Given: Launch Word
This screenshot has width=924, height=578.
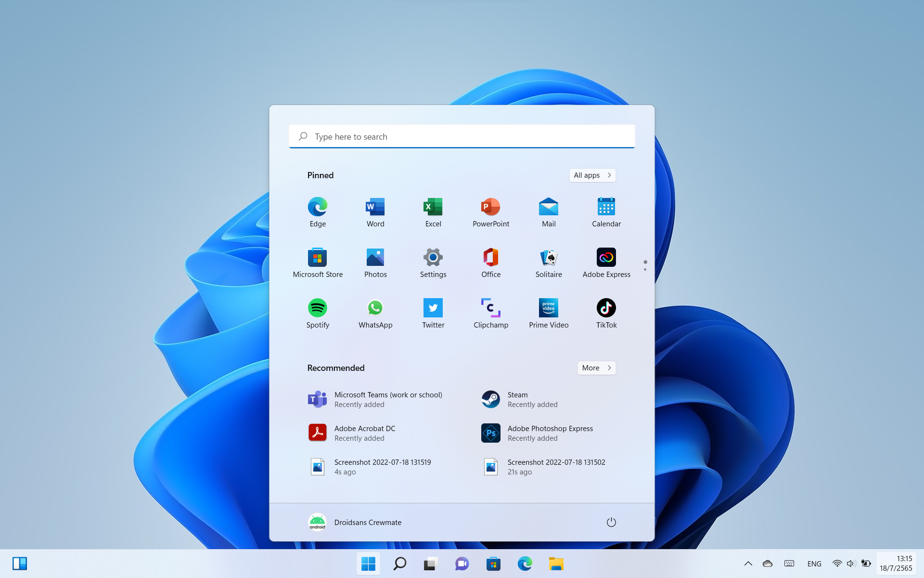Looking at the screenshot, I should [375, 212].
